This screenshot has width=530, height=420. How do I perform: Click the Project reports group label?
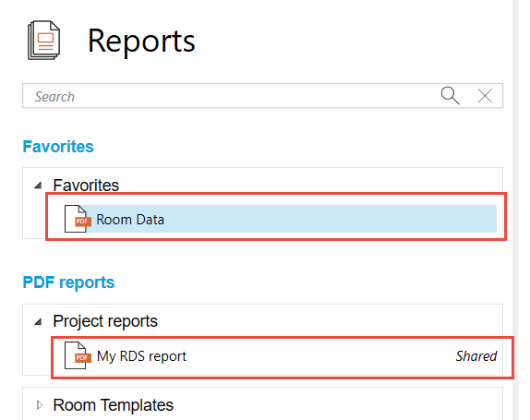pyautogui.click(x=105, y=321)
